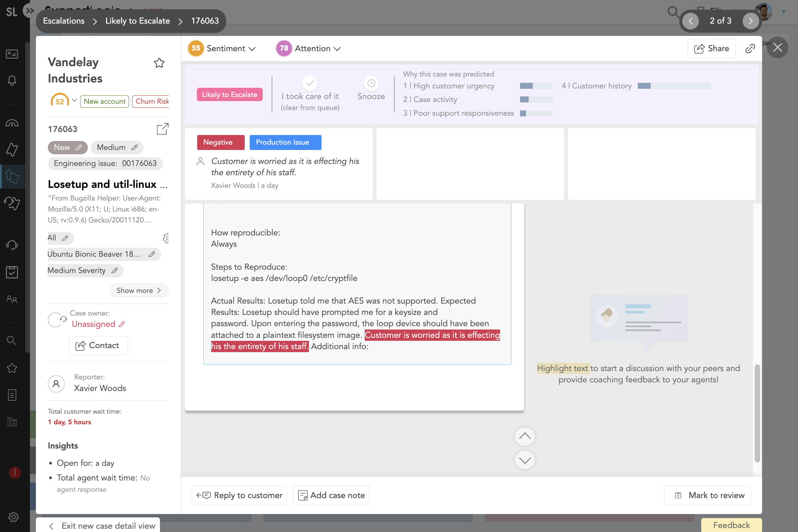798x532 pixels.
Task: Edit the Medium priority pencil icon
Action: tap(134, 147)
